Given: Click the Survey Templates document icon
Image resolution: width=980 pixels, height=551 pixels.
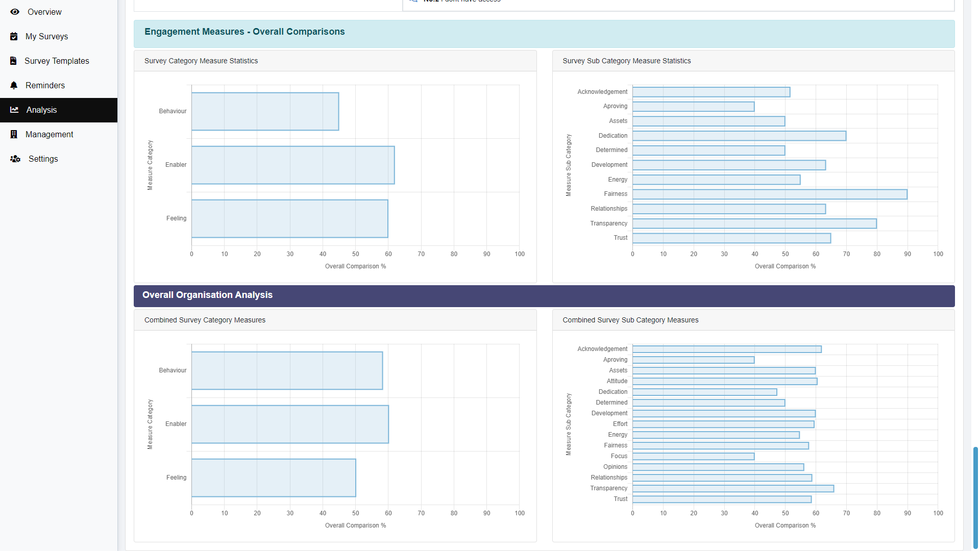Looking at the screenshot, I should [13, 61].
